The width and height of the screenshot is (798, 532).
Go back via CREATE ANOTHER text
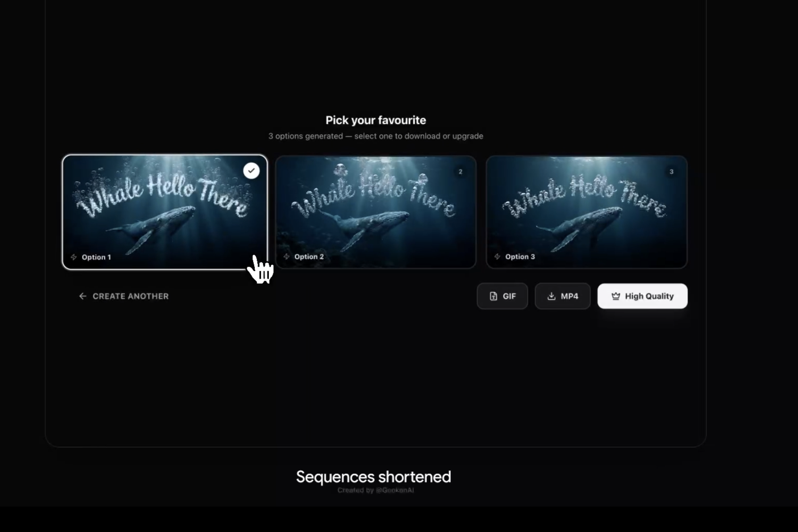pyautogui.click(x=131, y=296)
